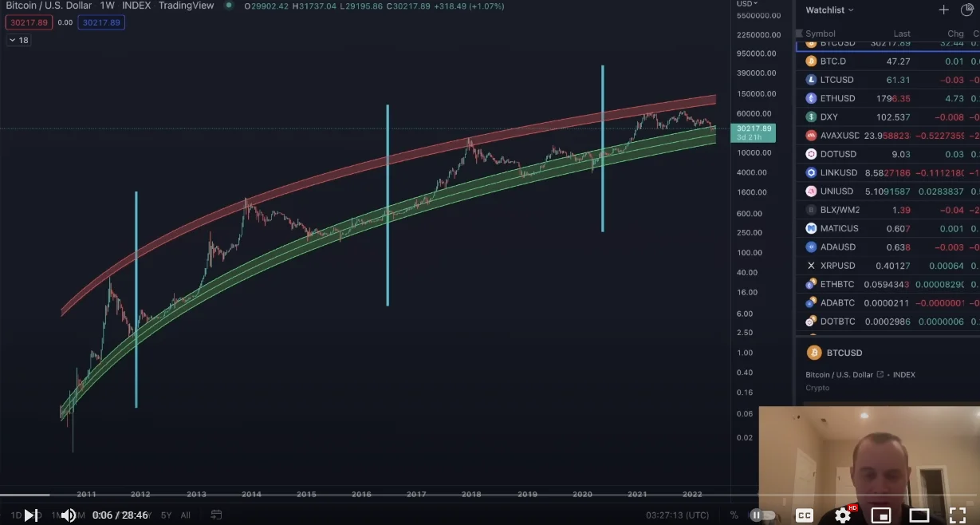980x525 pixels.
Task: Sort watchlist by the Symbol column header
Action: tap(821, 34)
